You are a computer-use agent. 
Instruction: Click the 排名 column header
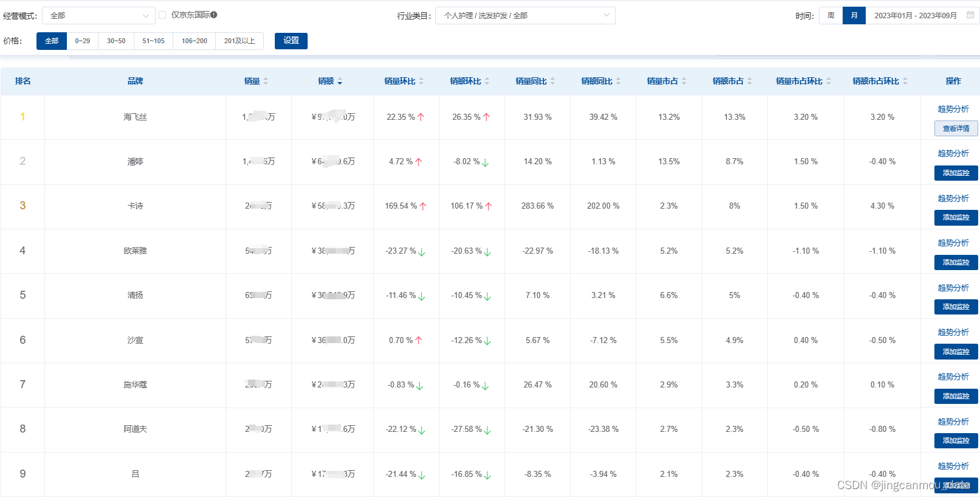click(x=23, y=81)
